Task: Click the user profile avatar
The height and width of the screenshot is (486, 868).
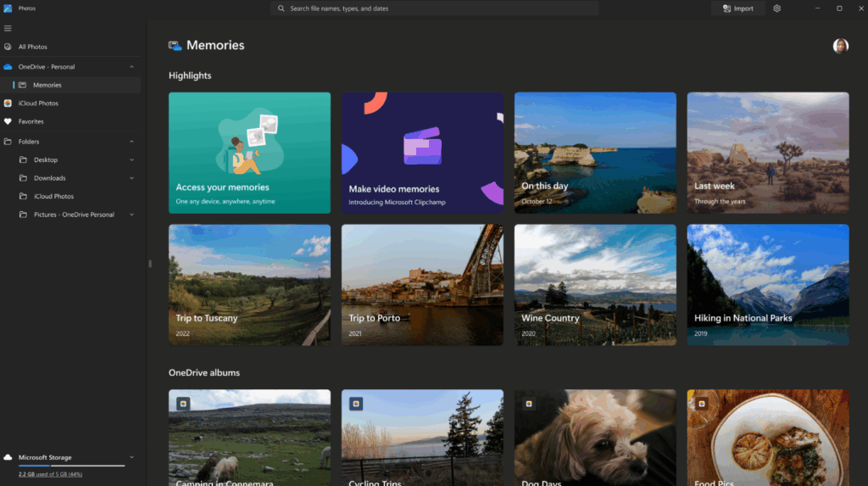Action: [x=840, y=46]
